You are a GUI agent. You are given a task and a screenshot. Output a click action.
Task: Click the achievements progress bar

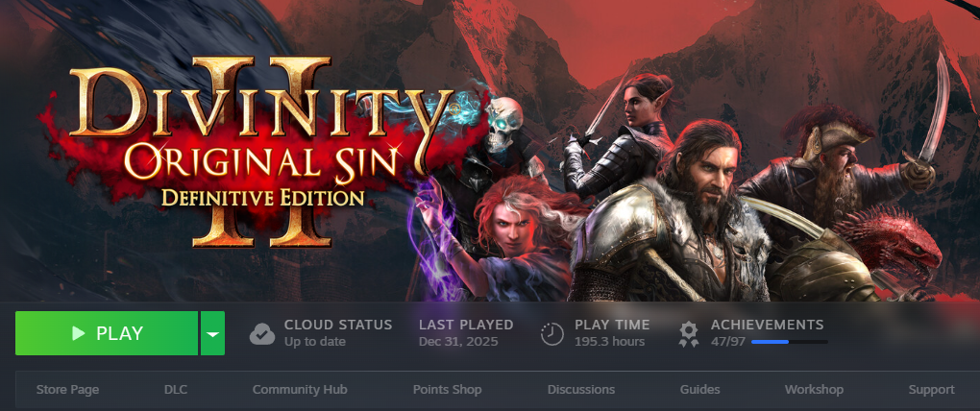pos(790,342)
